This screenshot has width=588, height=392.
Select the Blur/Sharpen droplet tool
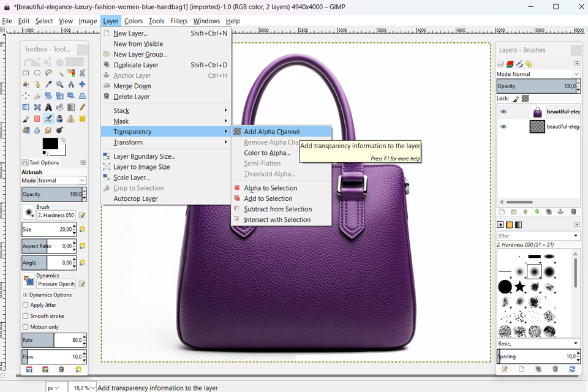37,130
